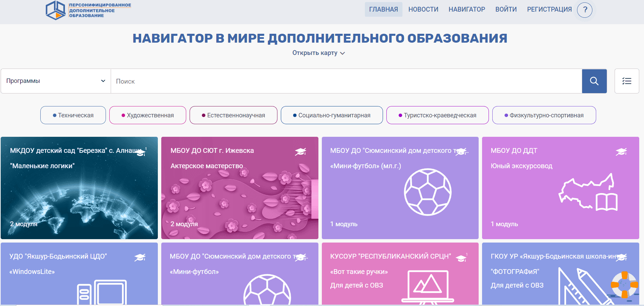Screen dimensions: 644x306
Task: Open the Программы type dropdown
Action: [x=56, y=81]
